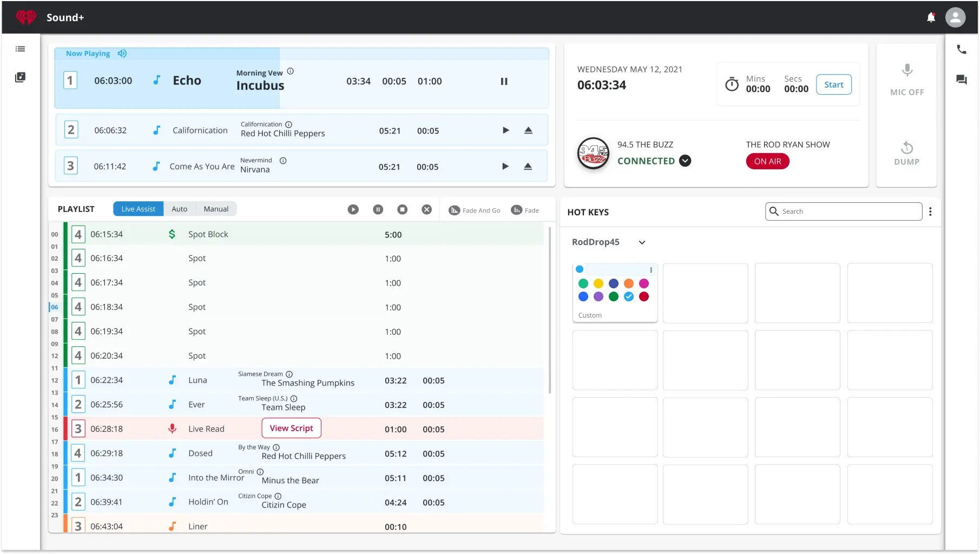Click the 94.5 The Buzz station logo

[x=594, y=153]
